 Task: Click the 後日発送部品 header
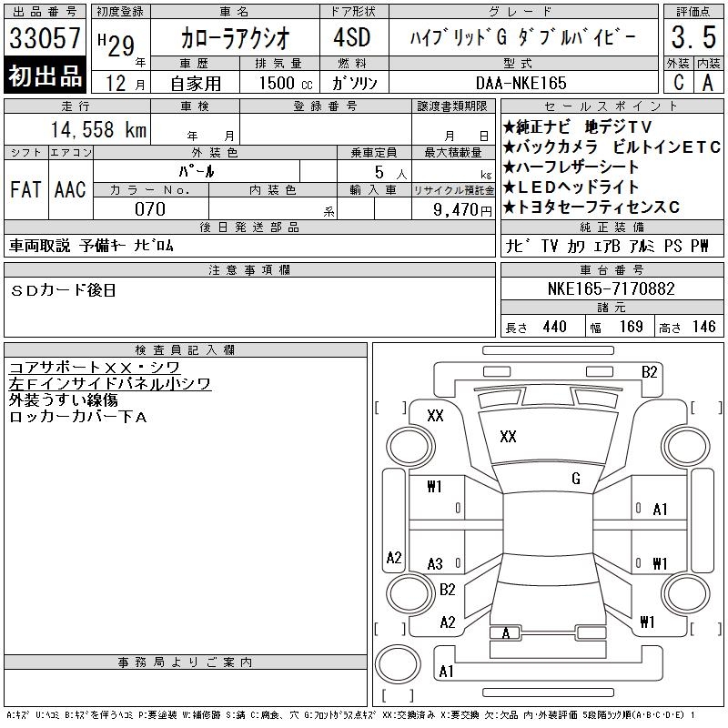[x=249, y=227]
